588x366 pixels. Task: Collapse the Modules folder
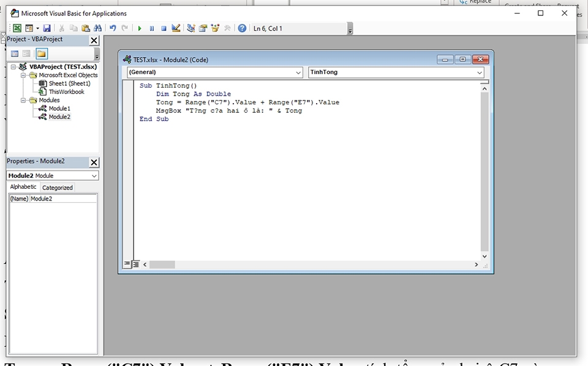(x=23, y=100)
